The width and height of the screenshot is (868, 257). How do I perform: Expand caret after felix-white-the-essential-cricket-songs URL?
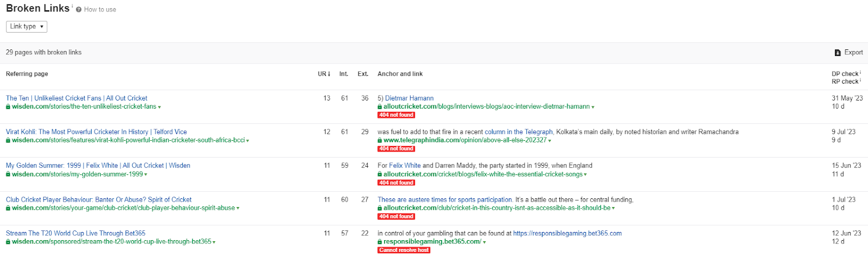(585, 175)
